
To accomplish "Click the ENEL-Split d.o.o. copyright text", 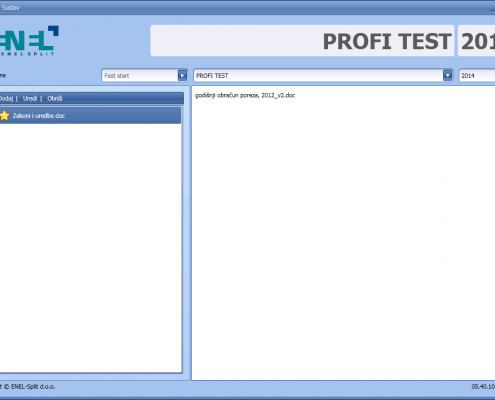I will coord(28,387).
